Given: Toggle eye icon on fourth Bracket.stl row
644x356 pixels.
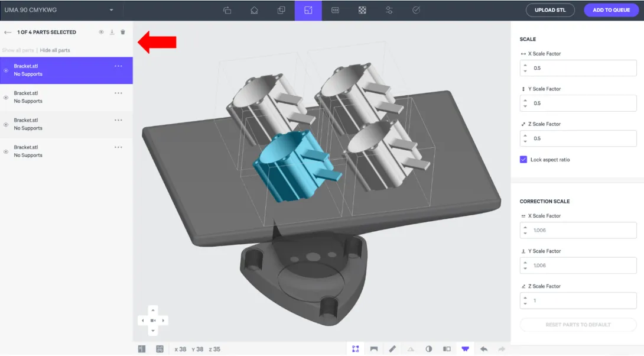Looking at the screenshot, I should [x=6, y=152].
